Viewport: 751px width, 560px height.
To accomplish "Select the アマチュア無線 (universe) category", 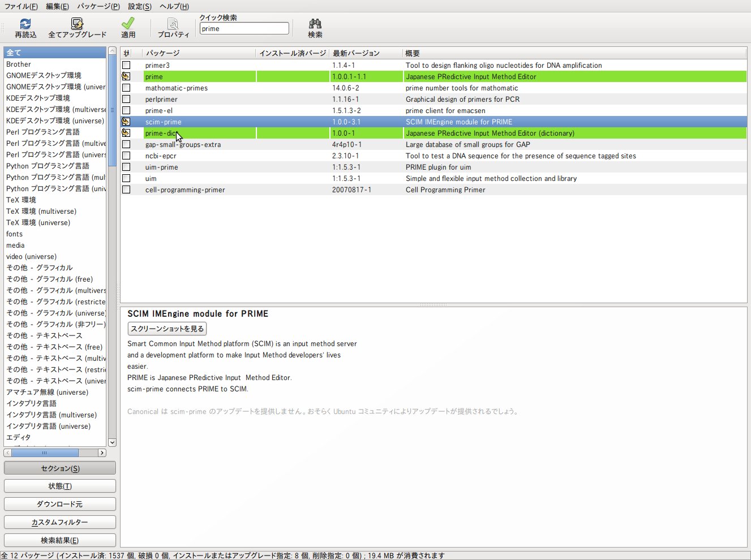I will coord(47,392).
